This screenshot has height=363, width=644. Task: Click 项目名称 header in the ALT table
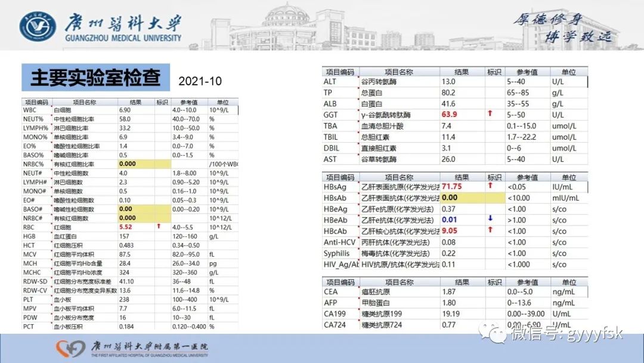[399, 72]
